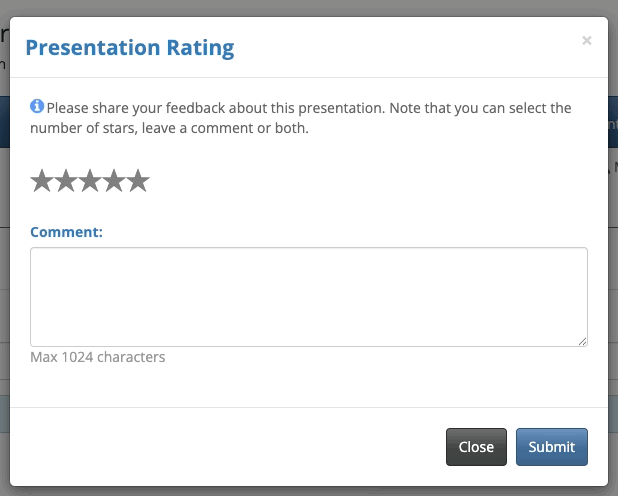Click empty footer area left of Close

tap(230, 447)
